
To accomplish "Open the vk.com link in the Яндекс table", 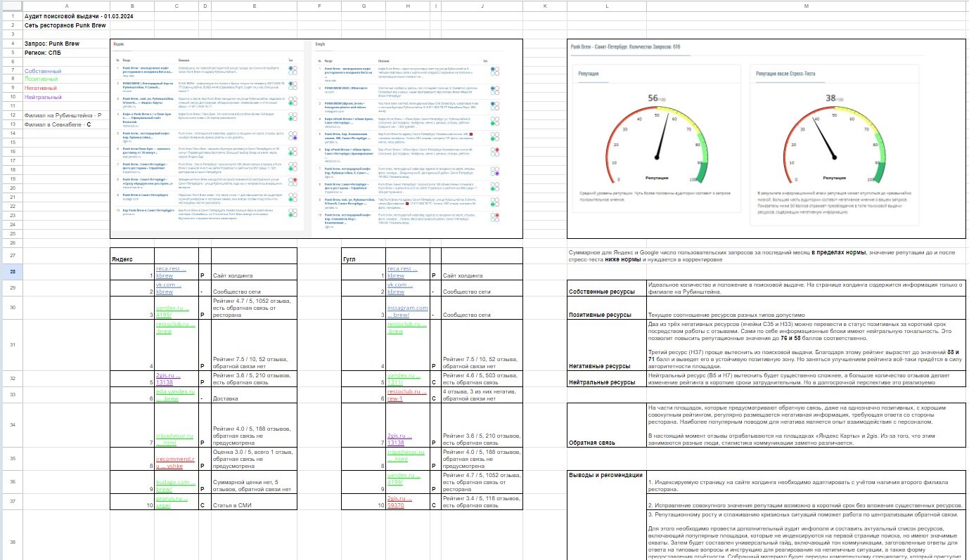I will click(x=167, y=288).
